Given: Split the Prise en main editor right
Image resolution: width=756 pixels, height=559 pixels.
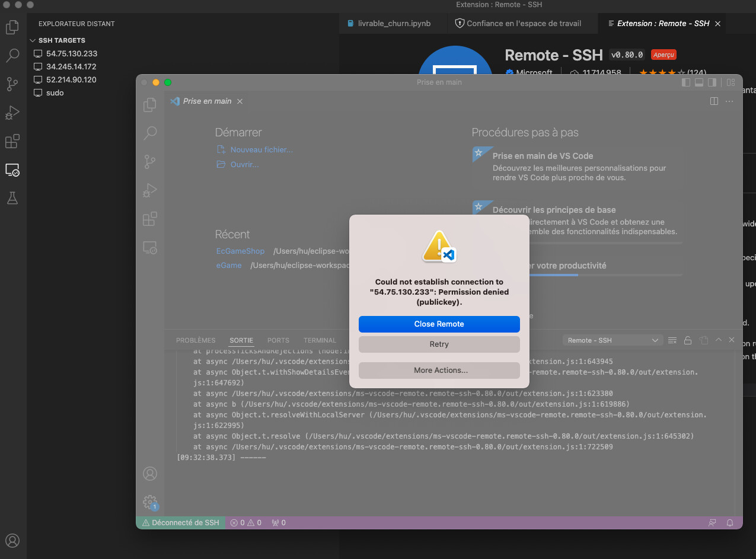Looking at the screenshot, I should coord(714,101).
